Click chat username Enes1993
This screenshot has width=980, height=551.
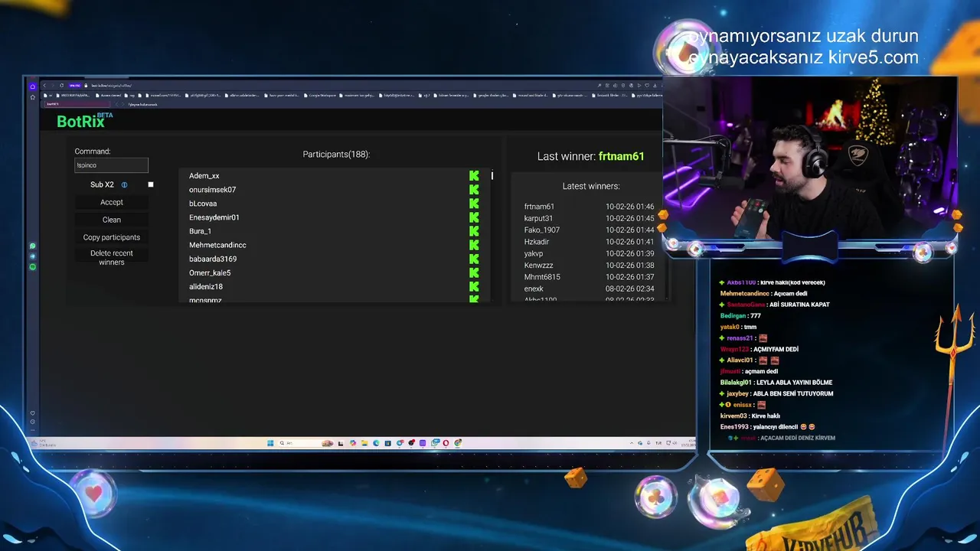735,427
